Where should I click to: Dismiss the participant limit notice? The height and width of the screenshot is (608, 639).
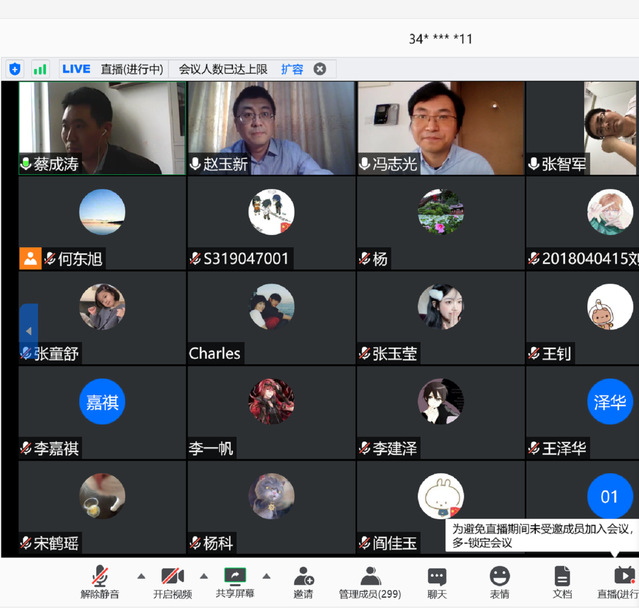pos(320,69)
